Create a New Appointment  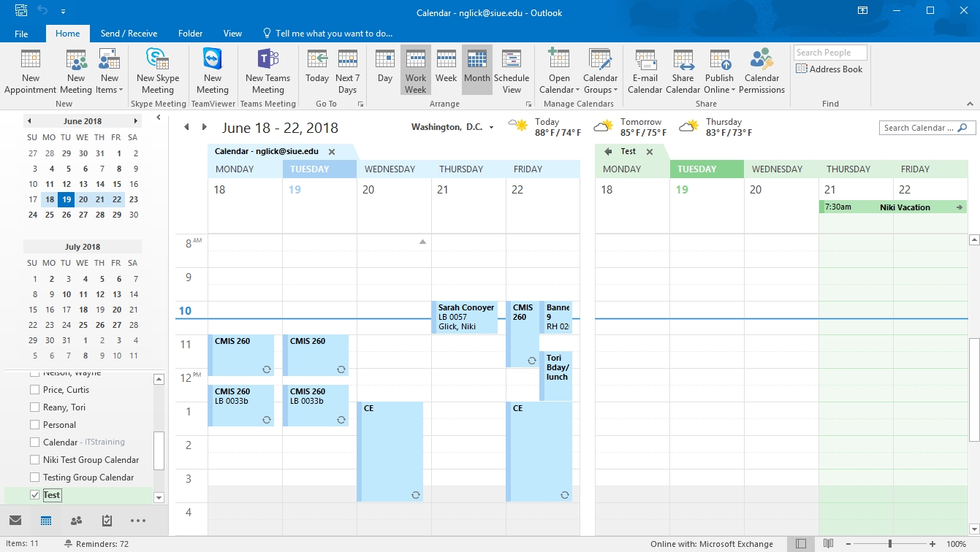(30, 72)
